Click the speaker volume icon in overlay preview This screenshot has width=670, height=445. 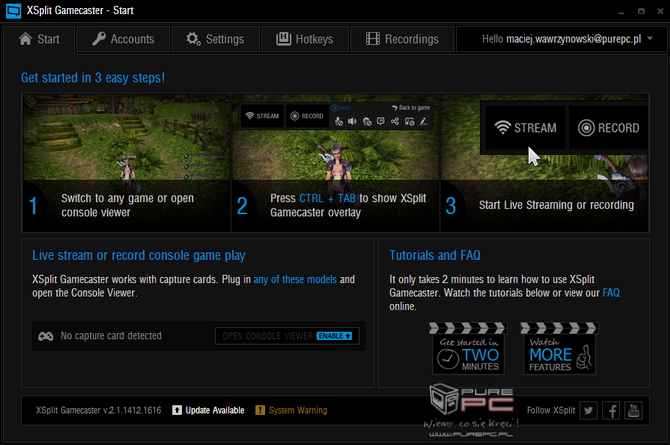[x=352, y=121]
